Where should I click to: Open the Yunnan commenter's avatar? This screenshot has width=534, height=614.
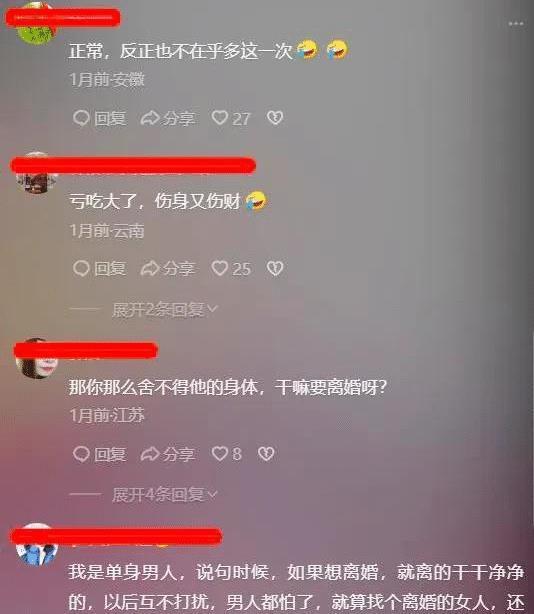point(36,173)
